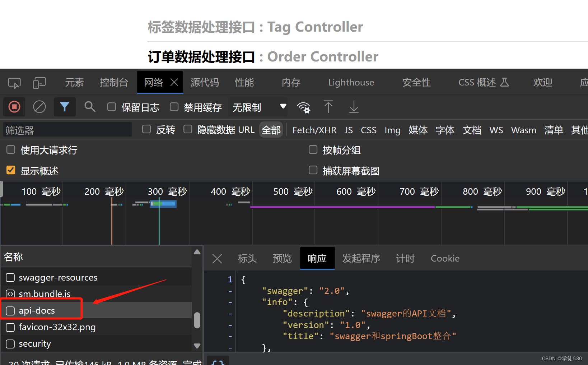This screenshot has width=588, height=365.
Task: Open network conditions settings
Action: tap(303, 107)
